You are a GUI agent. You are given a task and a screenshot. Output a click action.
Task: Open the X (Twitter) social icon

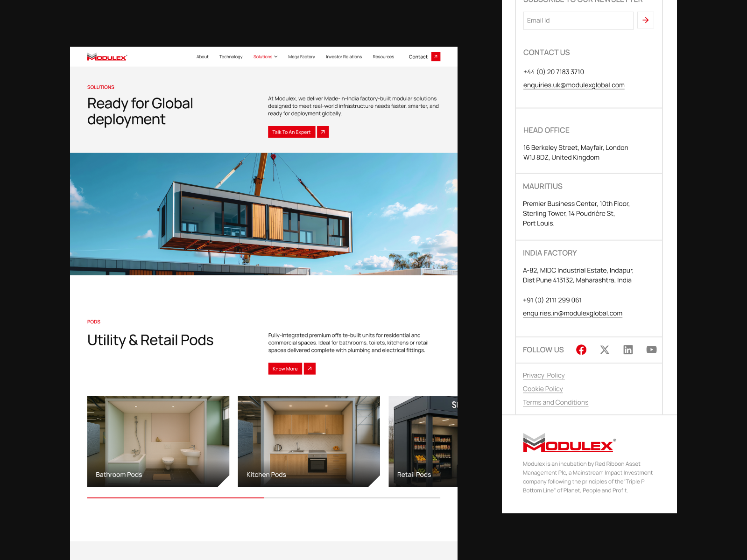605,350
